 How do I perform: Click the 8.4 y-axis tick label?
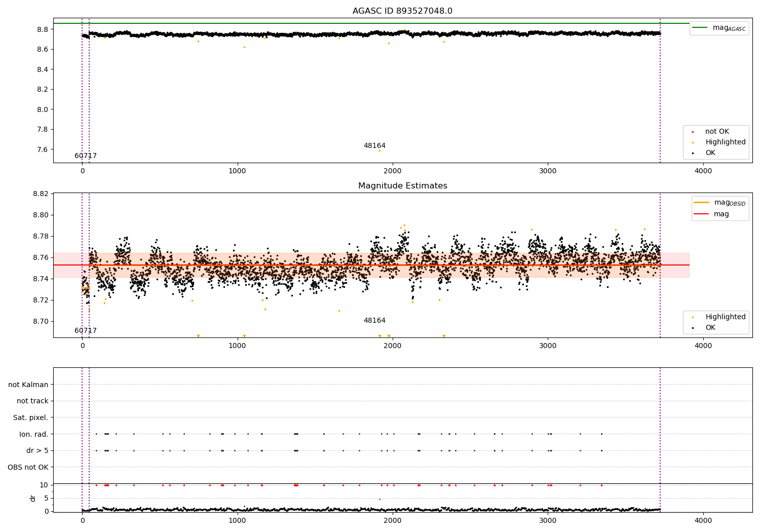click(x=43, y=69)
